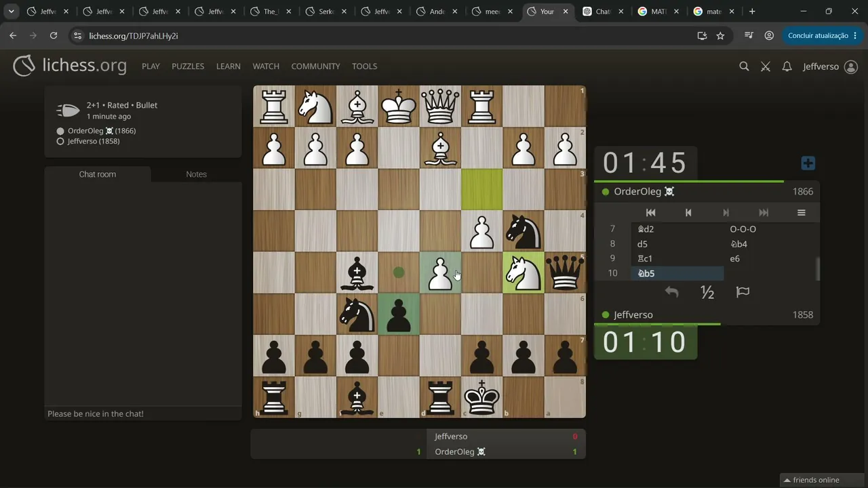Step back one move

click(688, 212)
